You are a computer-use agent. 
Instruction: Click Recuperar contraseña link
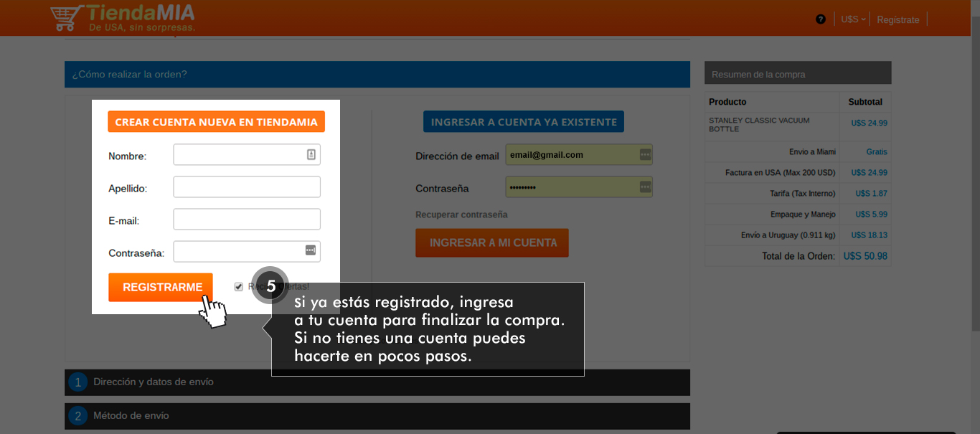coord(461,214)
